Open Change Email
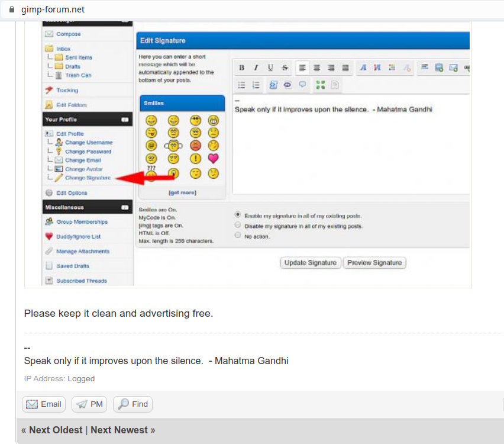The height and width of the screenshot is (444, 504). (83, 160)
